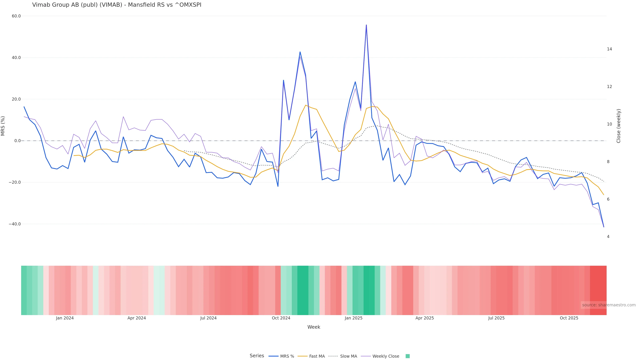The height and width of the screenshot is (362, 644).
Task: Click the Series legend title
Action: point(257,356)
